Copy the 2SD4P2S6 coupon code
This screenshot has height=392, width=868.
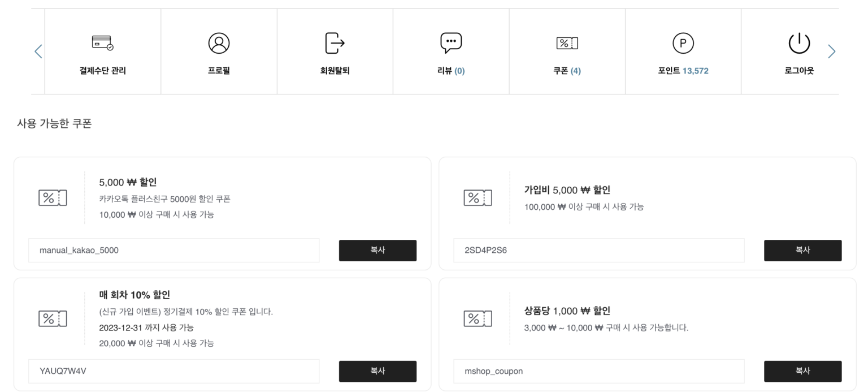[x=802, y=250]
